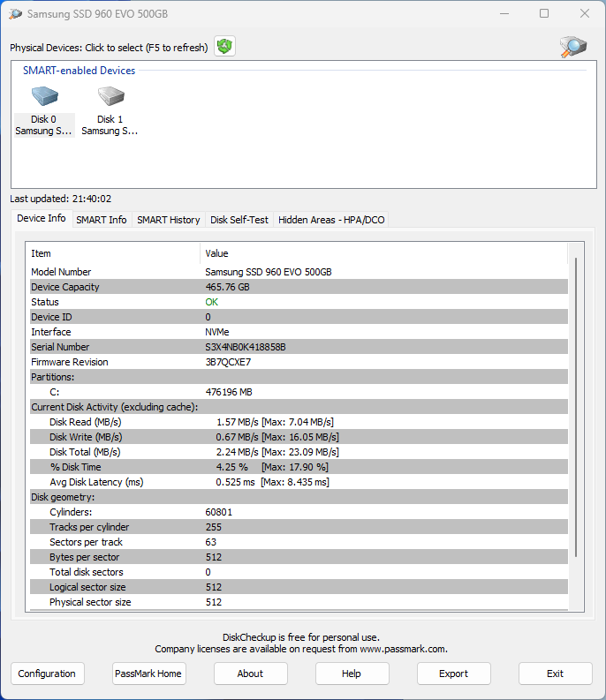Click the Last updated: 21:40:02 label
Viewport: 606px width, 700px height.
click(61, 199)
